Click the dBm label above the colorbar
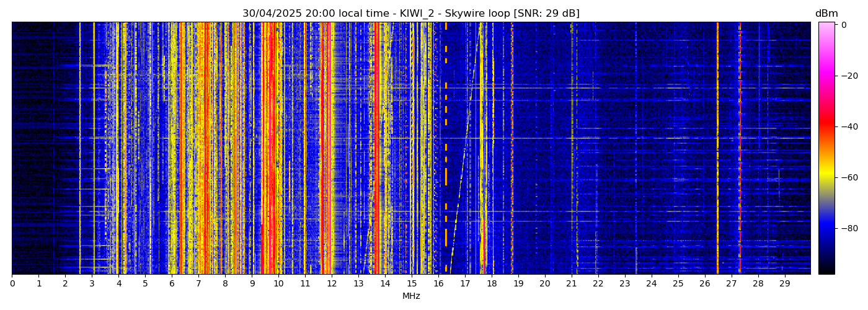868x310 pixels. tap(826, 14)
